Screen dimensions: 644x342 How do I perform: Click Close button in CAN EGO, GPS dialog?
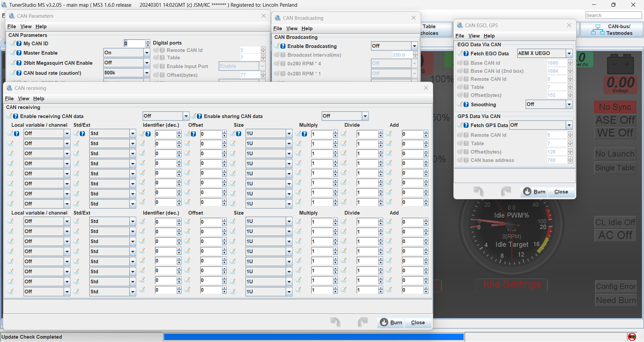tap(561, 192)
